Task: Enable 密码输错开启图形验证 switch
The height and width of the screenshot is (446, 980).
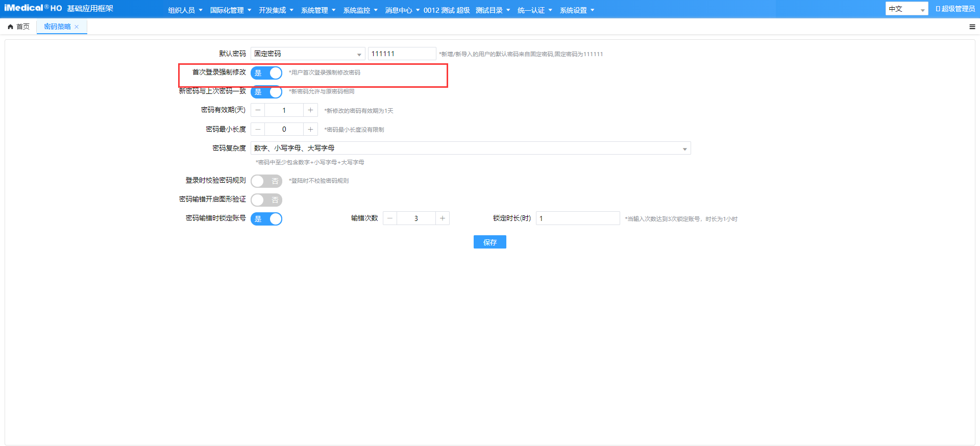Action: click(266, 200)
